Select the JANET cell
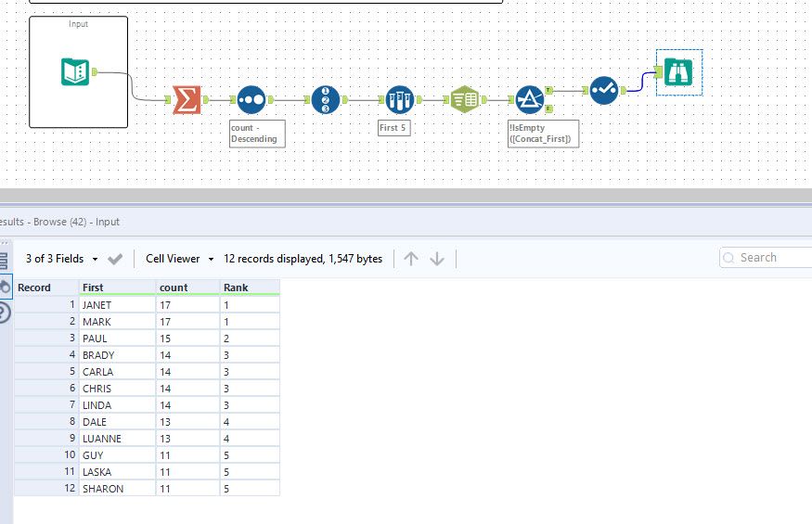812x524 pixels. pyautogui.click(x=118, y=305)
